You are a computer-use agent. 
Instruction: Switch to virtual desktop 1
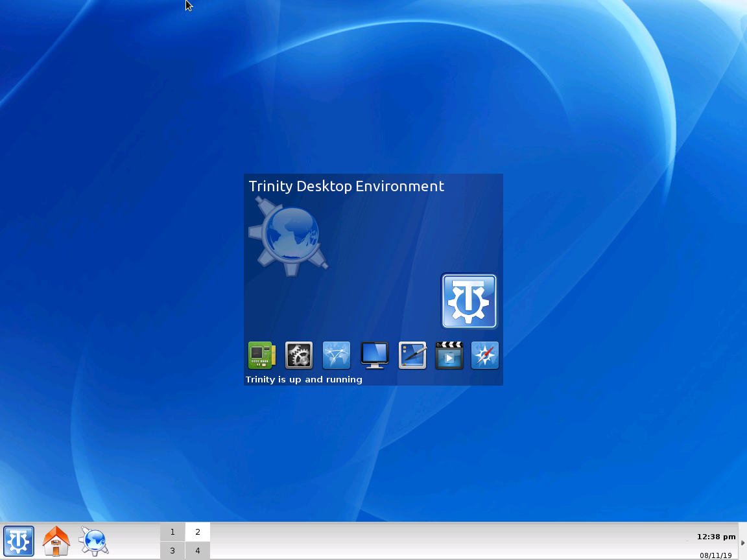point(172,531)
